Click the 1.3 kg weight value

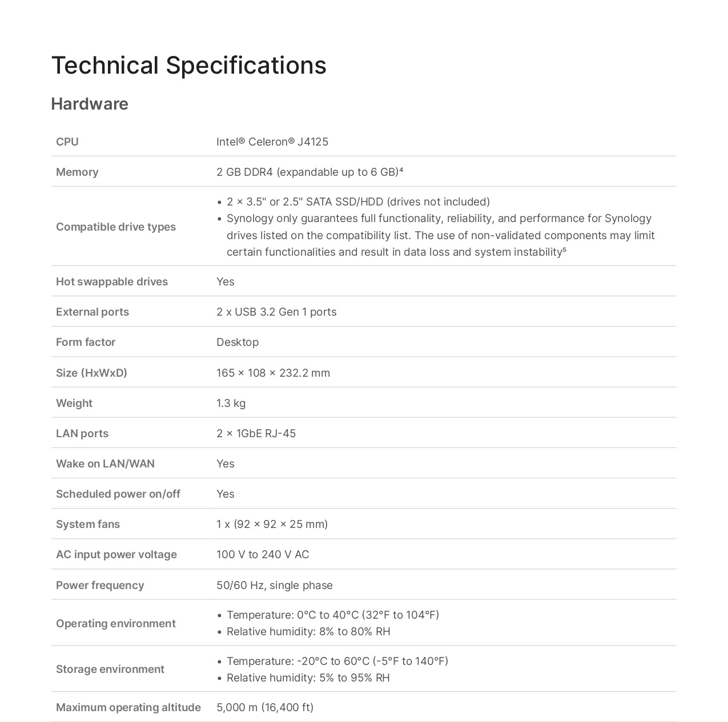231,403
